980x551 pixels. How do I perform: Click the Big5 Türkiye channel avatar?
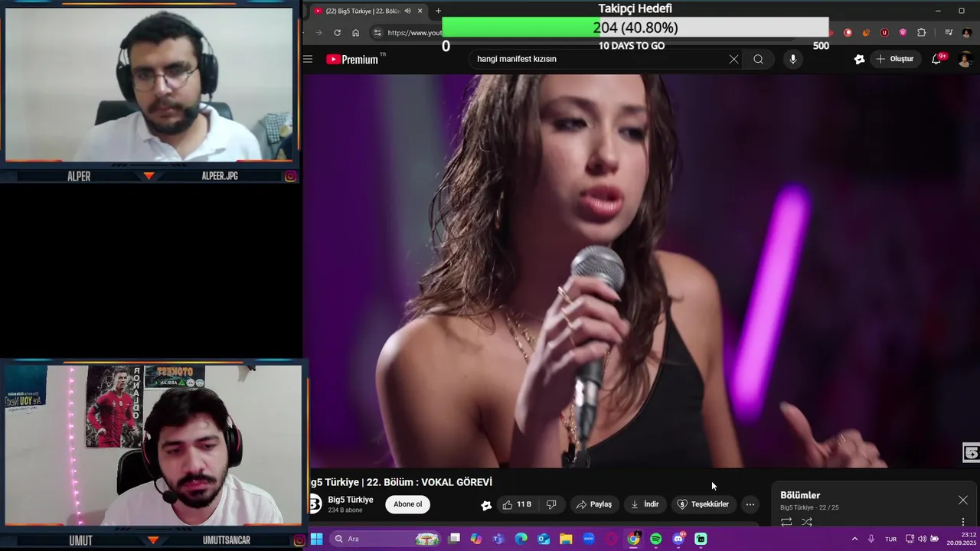pos(315,504)
